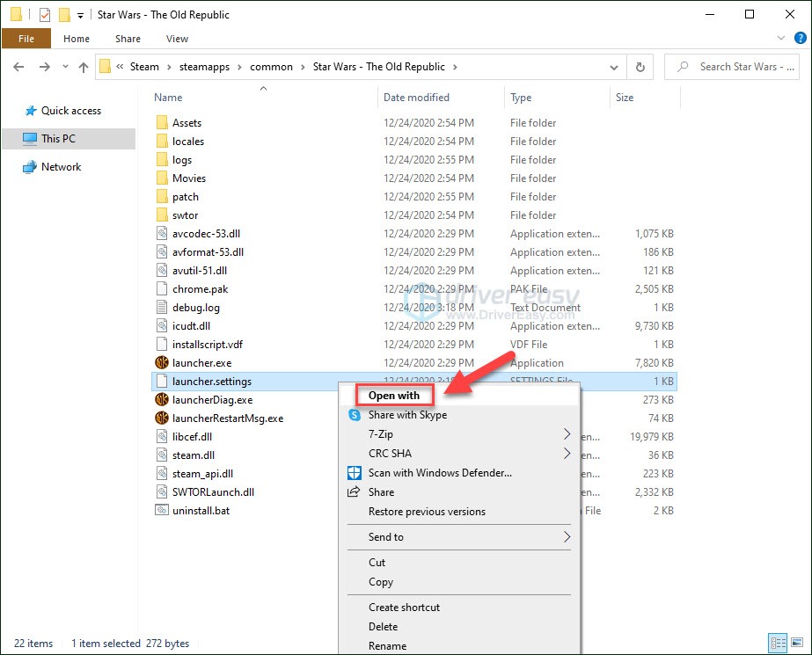Select the debug.log file icon
Image resolution: width=812 pixels, height=655 pixels.
coord(162,308)
